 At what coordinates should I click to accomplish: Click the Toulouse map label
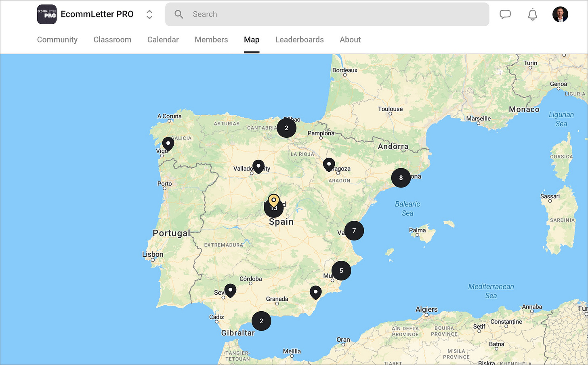[390, 109]
